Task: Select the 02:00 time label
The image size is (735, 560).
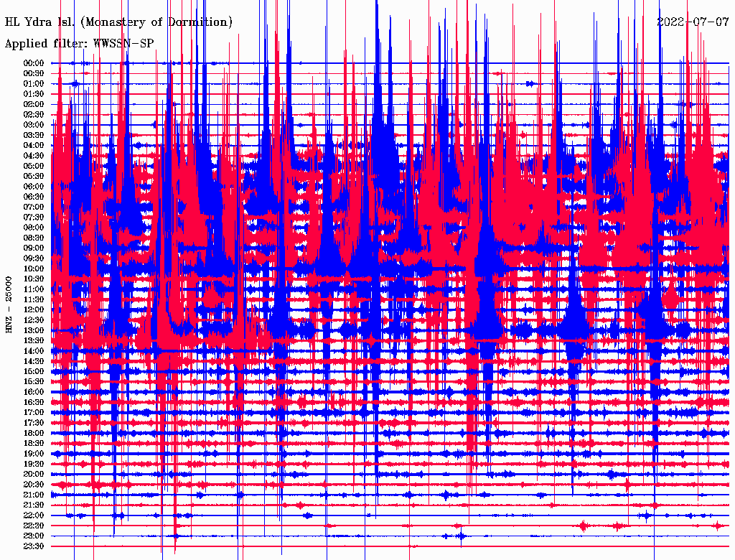Action: [34, 104]
